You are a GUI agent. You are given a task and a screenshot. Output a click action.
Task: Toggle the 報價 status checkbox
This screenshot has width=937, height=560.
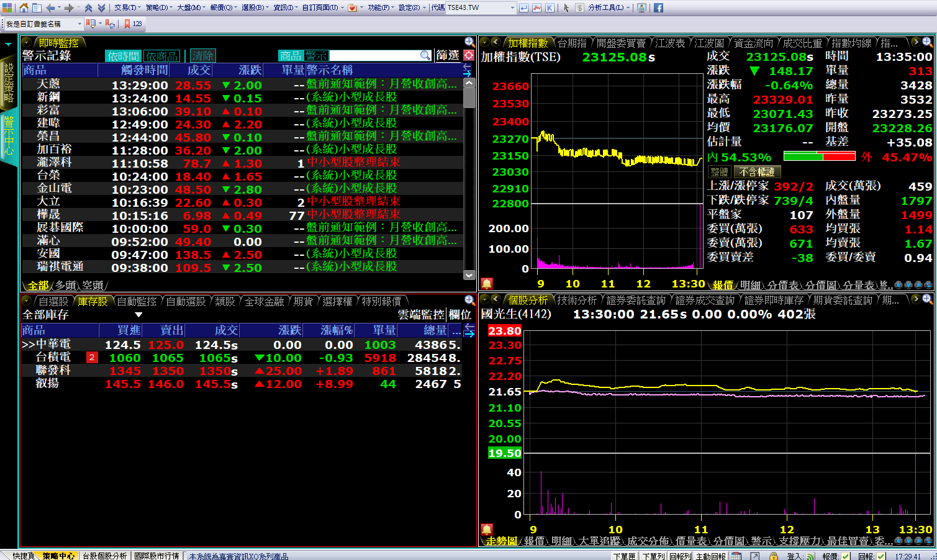pos(846,556)
